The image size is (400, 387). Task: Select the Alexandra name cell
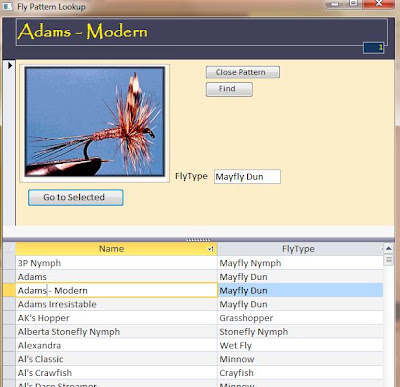coord(116,345)
